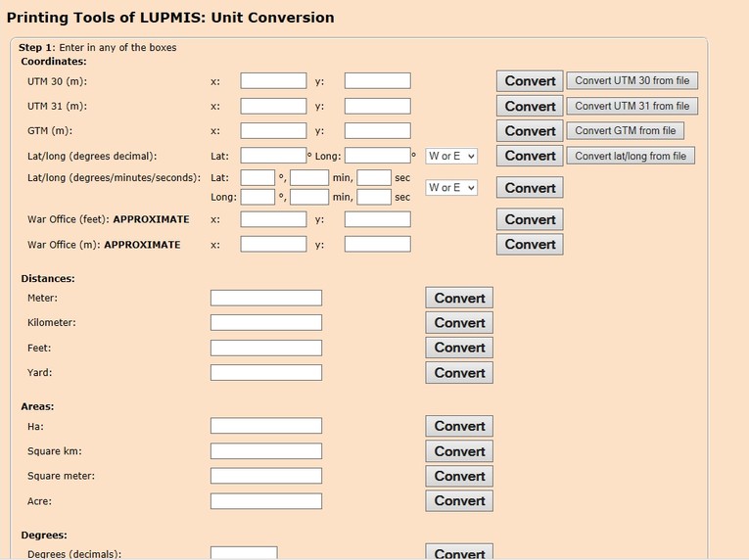Image resolution: width=749 pixels, height=560 pixels.
Task: Click Convert button for UTM 31 row
Action: coord(530,106)
